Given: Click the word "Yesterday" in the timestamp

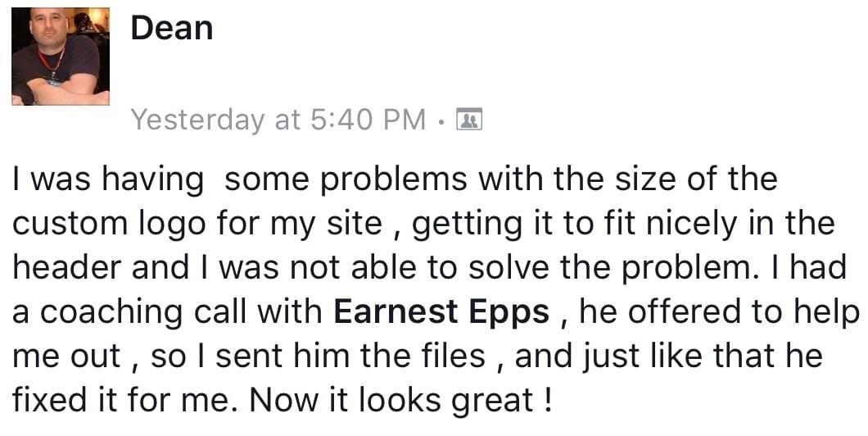Looking at the screenshot, I should [197, 120].
